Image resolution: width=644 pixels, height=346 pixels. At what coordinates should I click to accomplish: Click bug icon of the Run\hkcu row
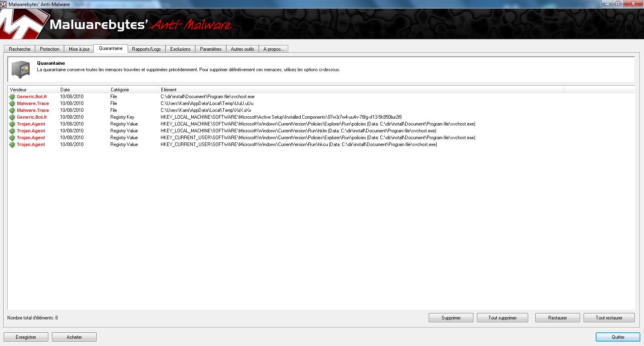point(12,144)
